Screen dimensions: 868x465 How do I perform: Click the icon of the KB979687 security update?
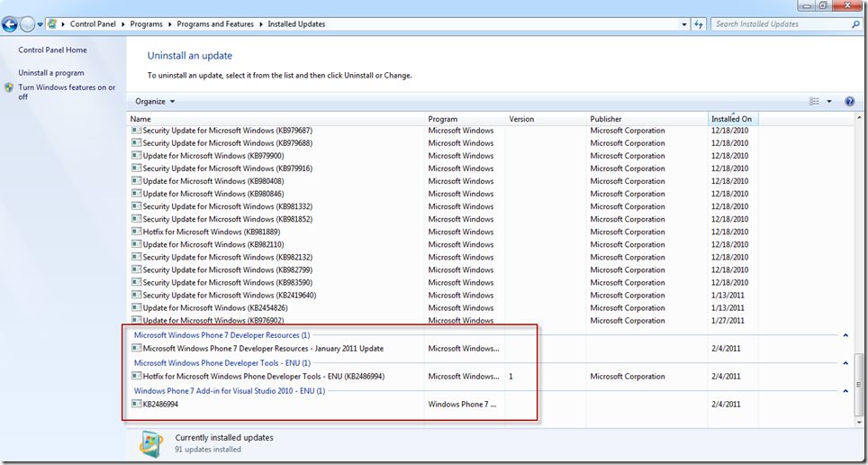pos(136,131)
